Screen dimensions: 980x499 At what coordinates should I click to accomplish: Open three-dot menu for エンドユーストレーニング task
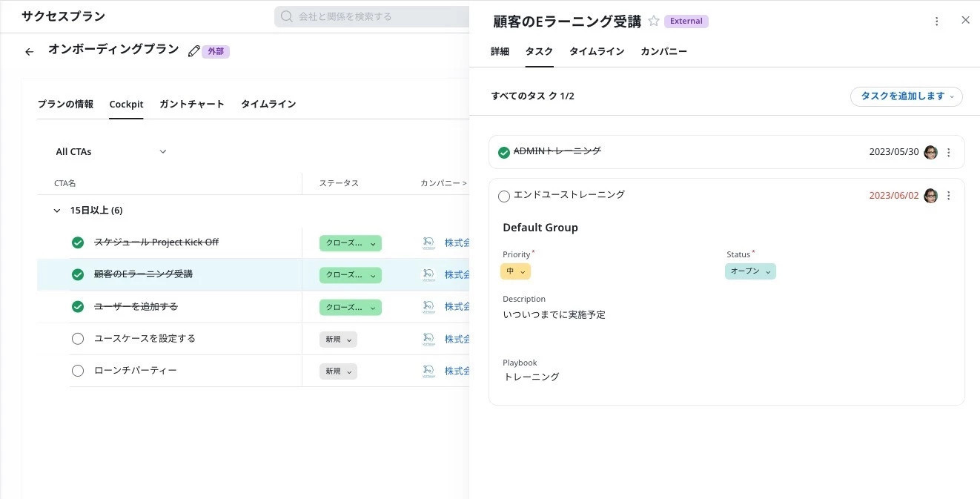point(949,196)
